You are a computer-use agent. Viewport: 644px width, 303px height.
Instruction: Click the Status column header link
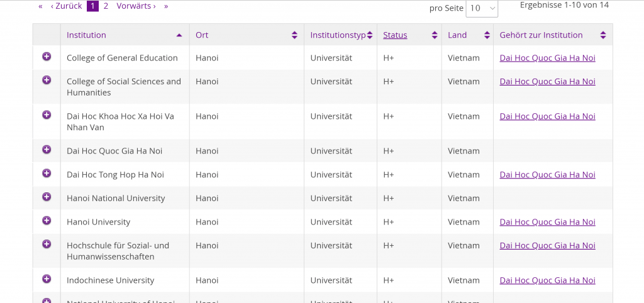click(395, 35)
